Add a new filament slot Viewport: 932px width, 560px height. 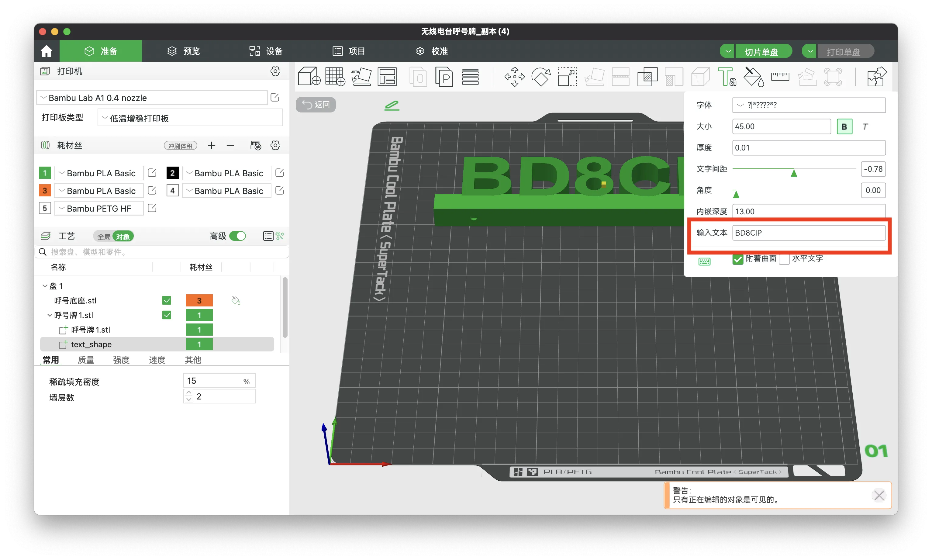pyautogui.click(x=211, y=145)
